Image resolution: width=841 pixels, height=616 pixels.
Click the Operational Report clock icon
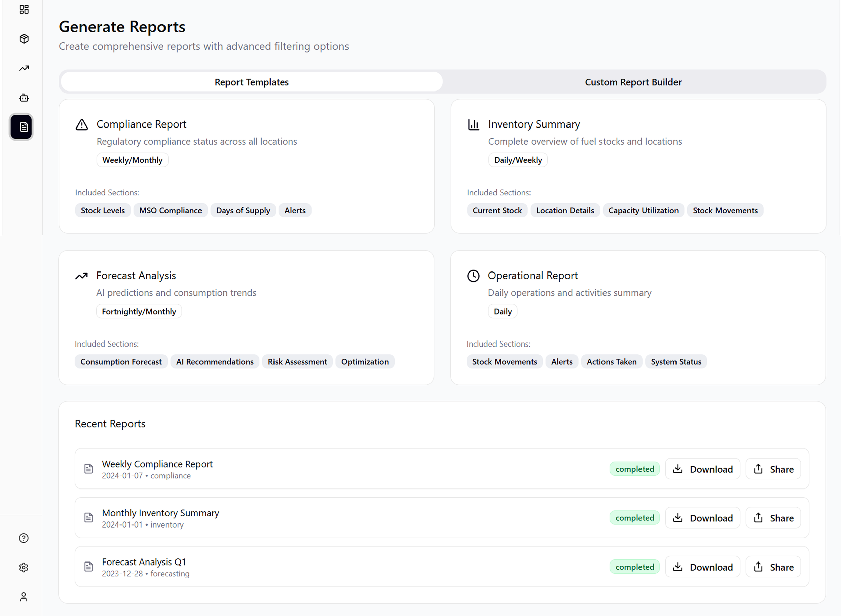click(473, 276)
